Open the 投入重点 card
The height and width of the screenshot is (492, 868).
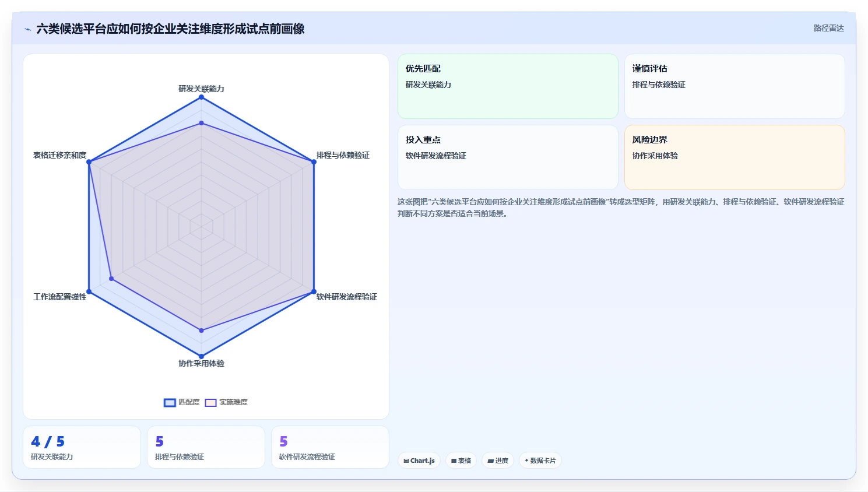coord(508,157)
